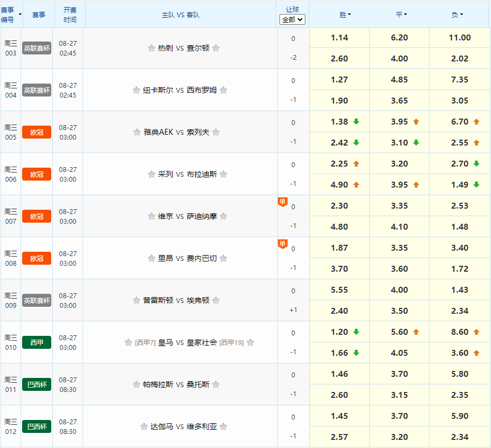Pick handicap draw odds 4.05 match 010

tap(399, 353)
